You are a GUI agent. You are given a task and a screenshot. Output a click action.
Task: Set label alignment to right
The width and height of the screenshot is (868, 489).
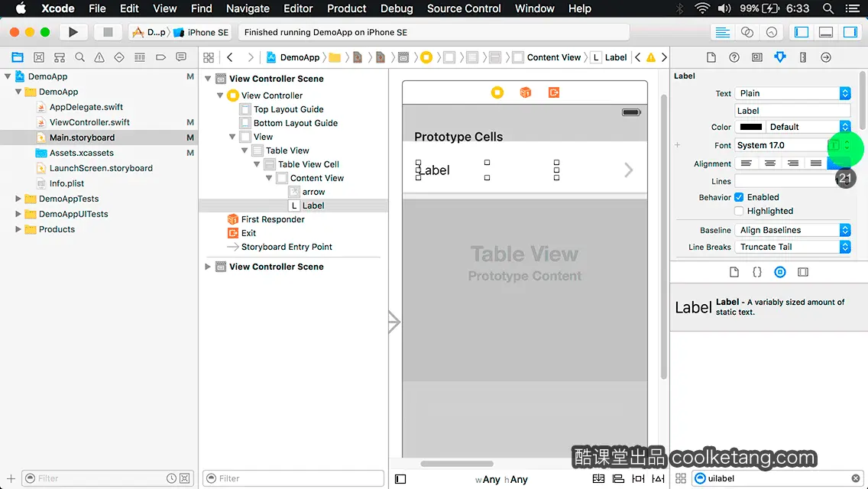tap(792, 164)
